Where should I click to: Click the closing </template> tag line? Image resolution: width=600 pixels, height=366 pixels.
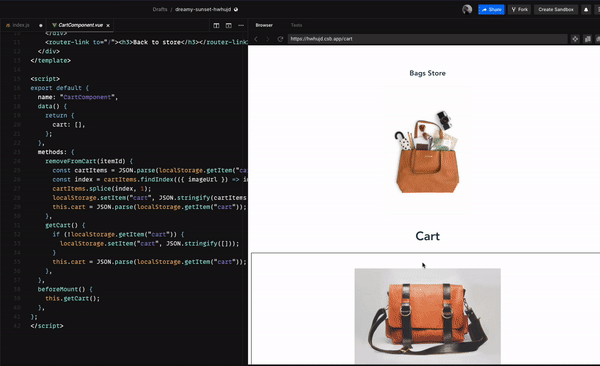click(x=51, y=60)
